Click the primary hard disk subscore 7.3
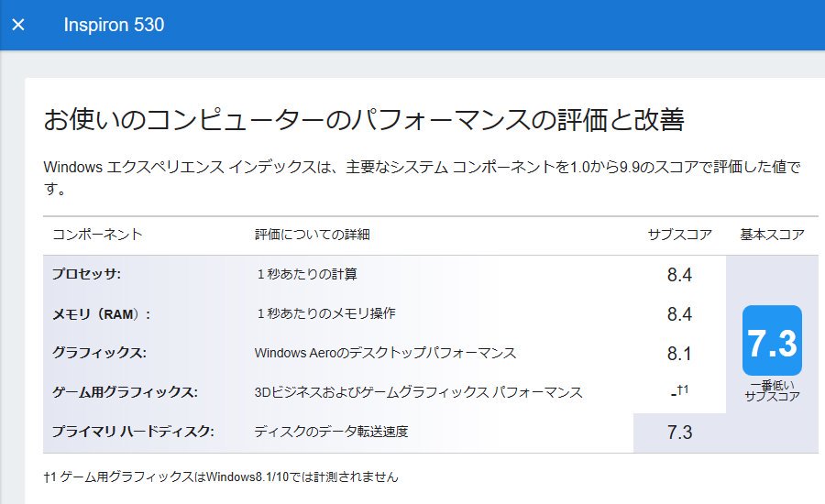825x504 pixels. (680, 433)
